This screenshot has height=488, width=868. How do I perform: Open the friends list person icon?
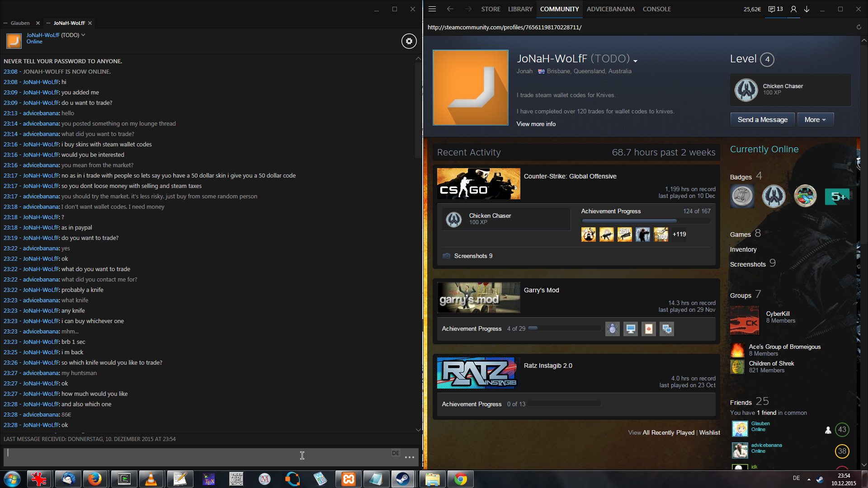pyautogui.click(x=793, y=9)
